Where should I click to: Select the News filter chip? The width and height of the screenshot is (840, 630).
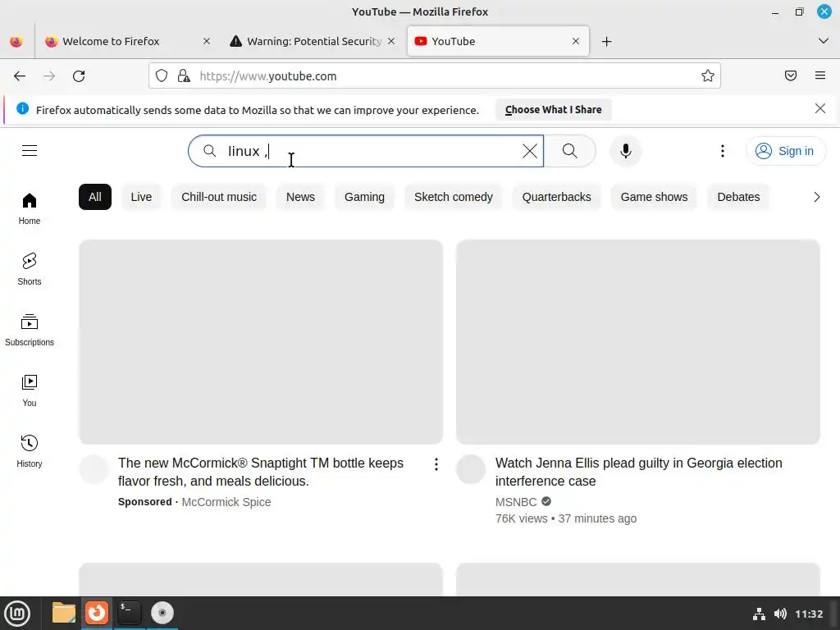pos(300,197)
